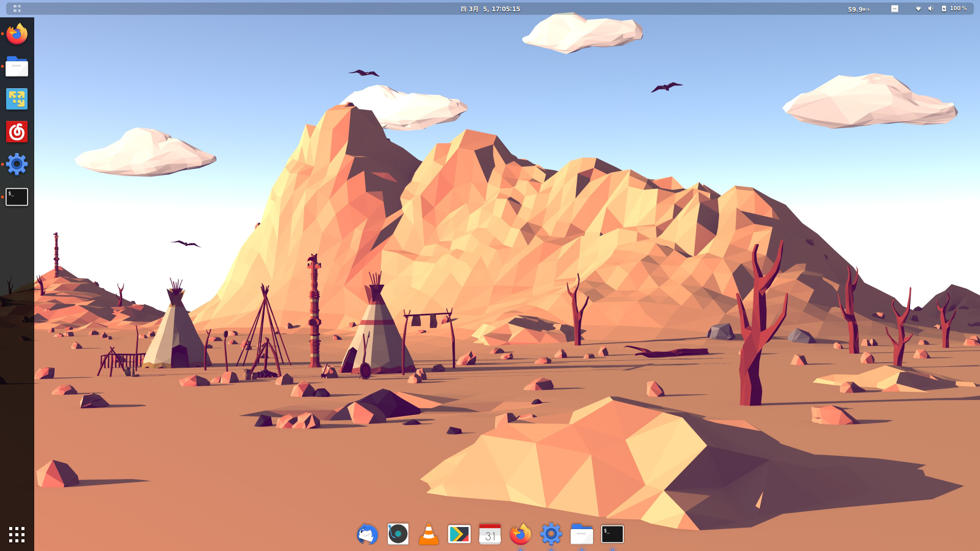The width and height of the screenshot is (980, 551).
Task: Open Files manager in left dock
Action: click(x=17, y=66)
